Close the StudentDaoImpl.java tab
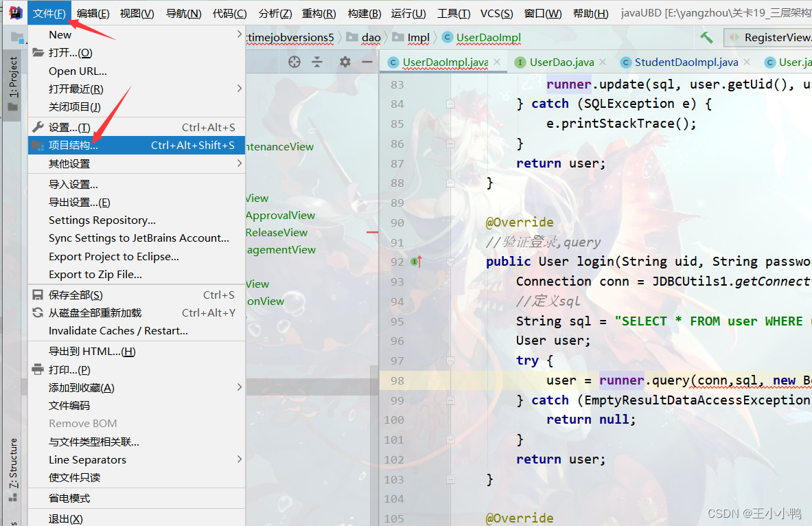 (x=747, y=62)
